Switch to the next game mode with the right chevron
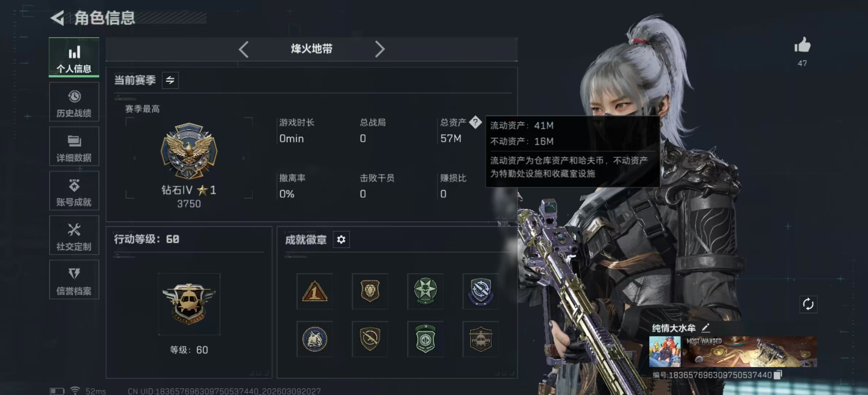Image resolution: width=868 pixels, height=395 pixels. pyautogui.click(x=380, y=49)
